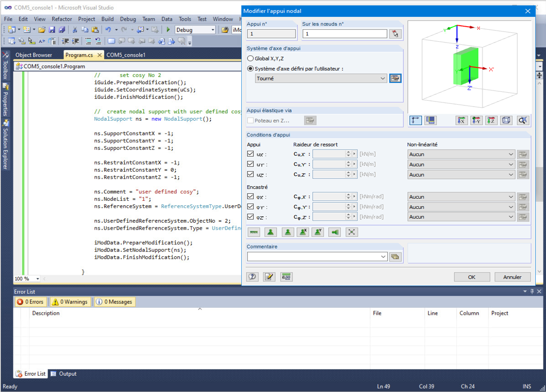
Task: Toggle the show axes view button in preview
Action: pos(416,120)
